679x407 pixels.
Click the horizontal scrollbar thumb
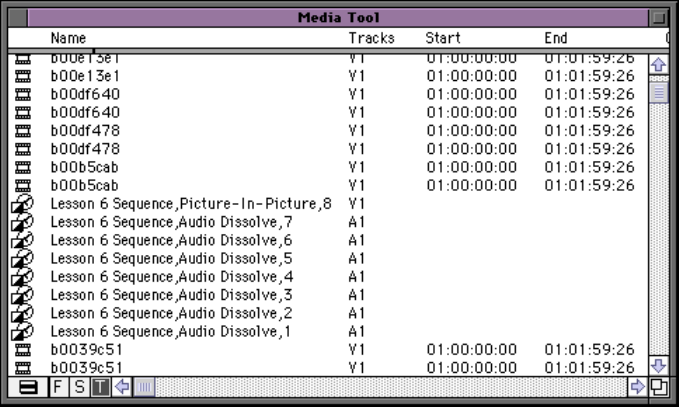(x=144, y=386)
